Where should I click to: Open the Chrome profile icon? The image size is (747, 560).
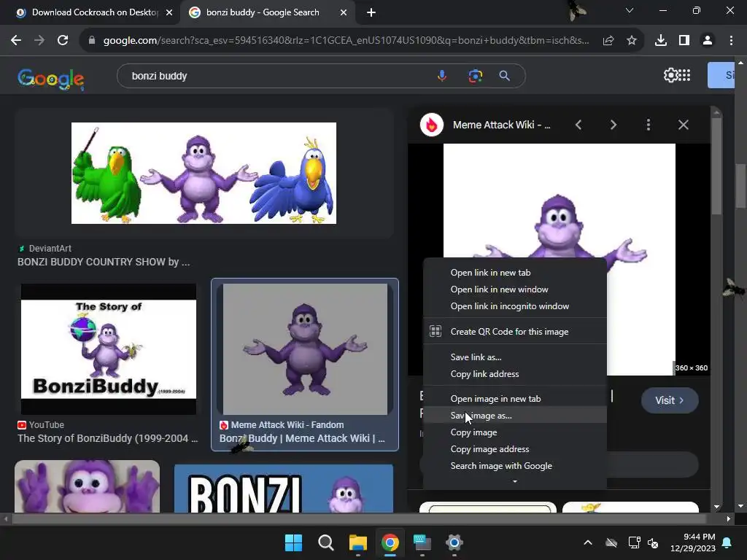(708, 41)
